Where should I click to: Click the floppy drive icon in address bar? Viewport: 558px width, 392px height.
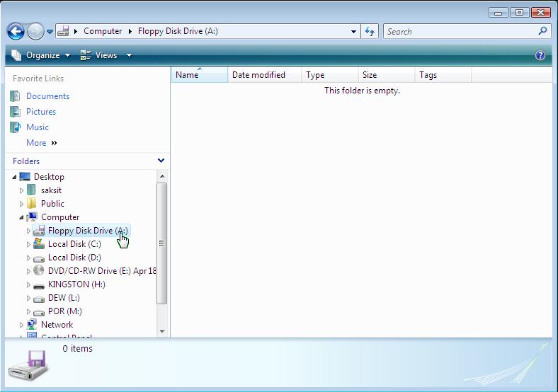[x=63, y=31]
